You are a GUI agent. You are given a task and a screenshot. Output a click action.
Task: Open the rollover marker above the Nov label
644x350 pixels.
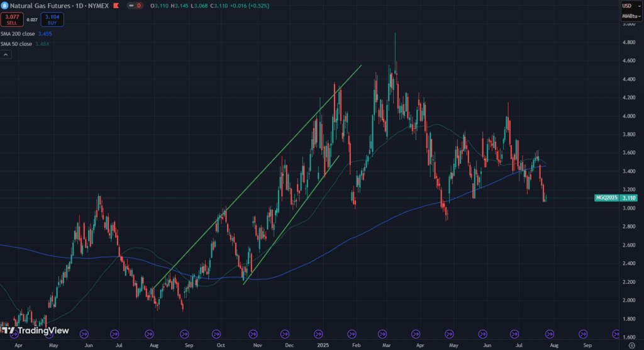click(253, 334)
